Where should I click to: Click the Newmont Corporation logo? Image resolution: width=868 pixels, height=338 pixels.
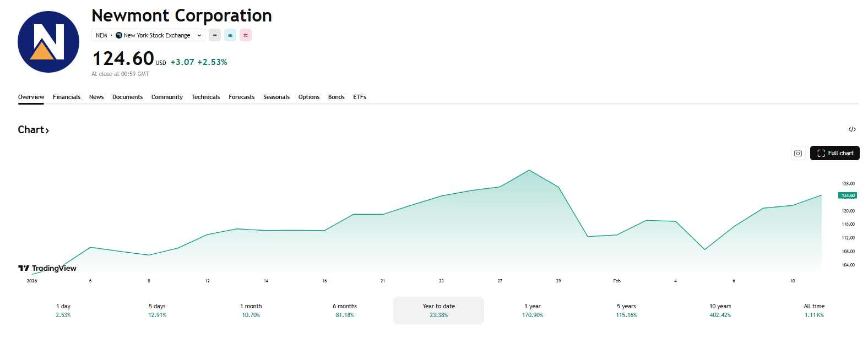pyautogui.click(x=48, y=42)
